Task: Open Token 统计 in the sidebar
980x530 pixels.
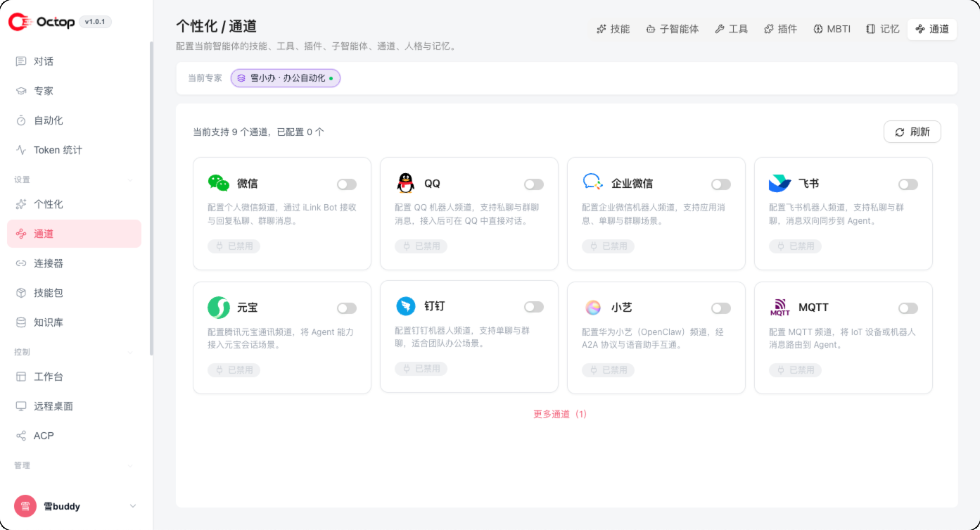Action: (74, 150)
